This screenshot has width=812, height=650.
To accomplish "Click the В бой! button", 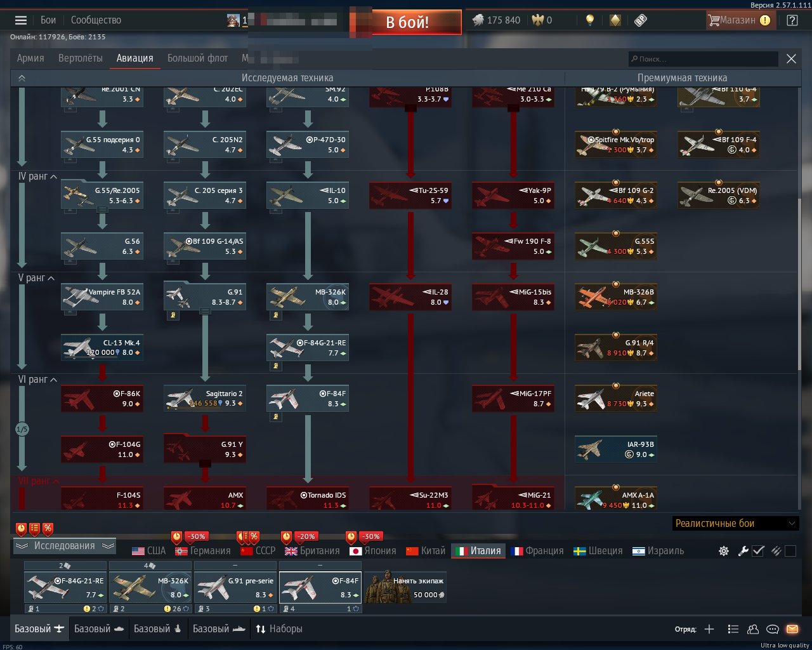I will [x=407, y=22].
